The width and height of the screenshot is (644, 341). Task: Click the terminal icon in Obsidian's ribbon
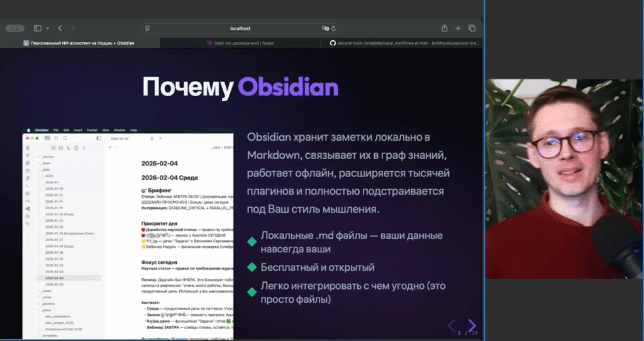click(28, 186)
